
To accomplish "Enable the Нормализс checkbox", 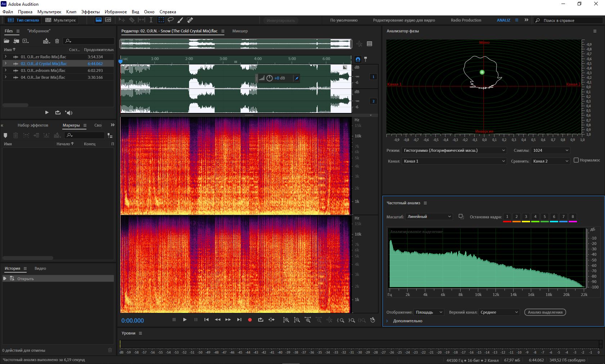I will pos(576,160).
